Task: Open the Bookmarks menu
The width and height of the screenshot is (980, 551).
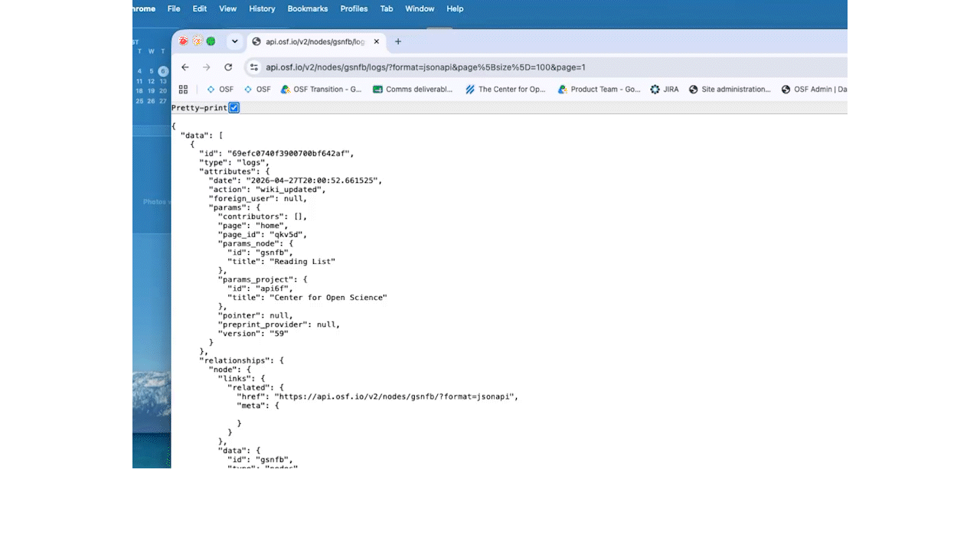Action: pyautogui.click(x=308, y=8)
